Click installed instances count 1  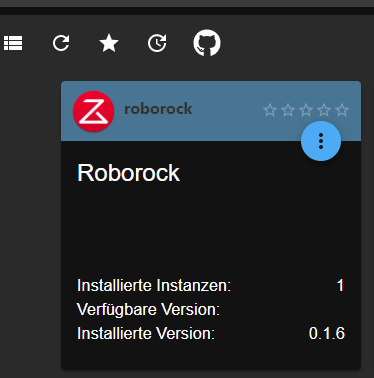click(340, 285)
